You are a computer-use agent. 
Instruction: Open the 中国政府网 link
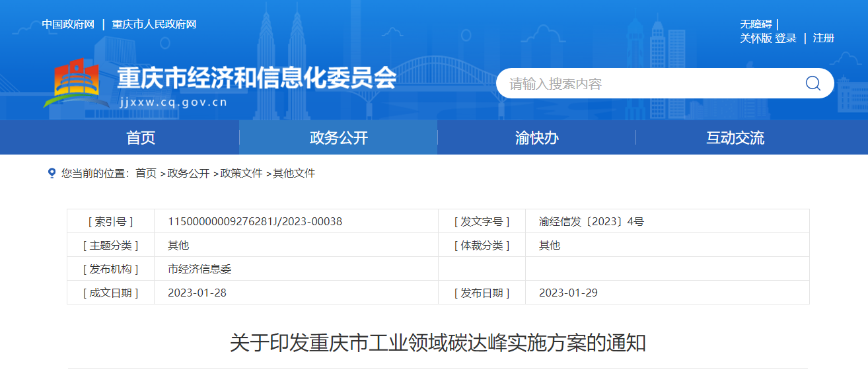(x=68, y=24)
